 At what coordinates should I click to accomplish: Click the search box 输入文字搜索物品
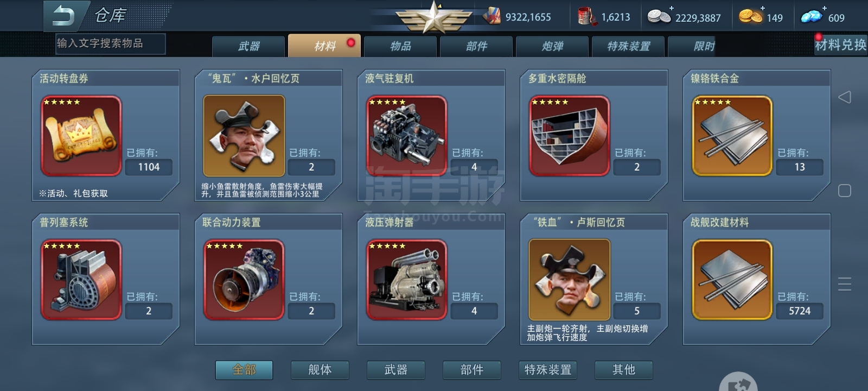tap(111, 43)
